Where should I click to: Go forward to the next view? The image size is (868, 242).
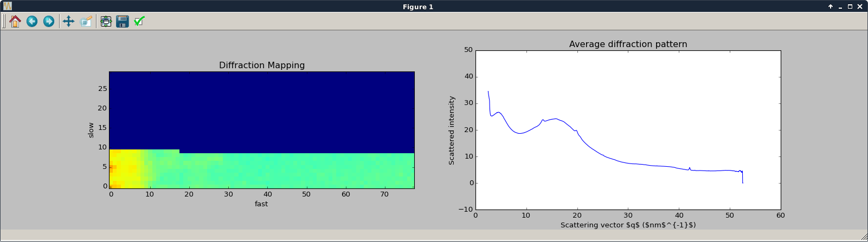coord(49,21)
